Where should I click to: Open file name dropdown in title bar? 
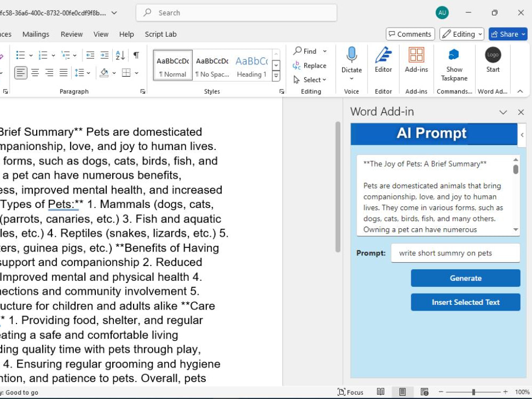point(114,13)
